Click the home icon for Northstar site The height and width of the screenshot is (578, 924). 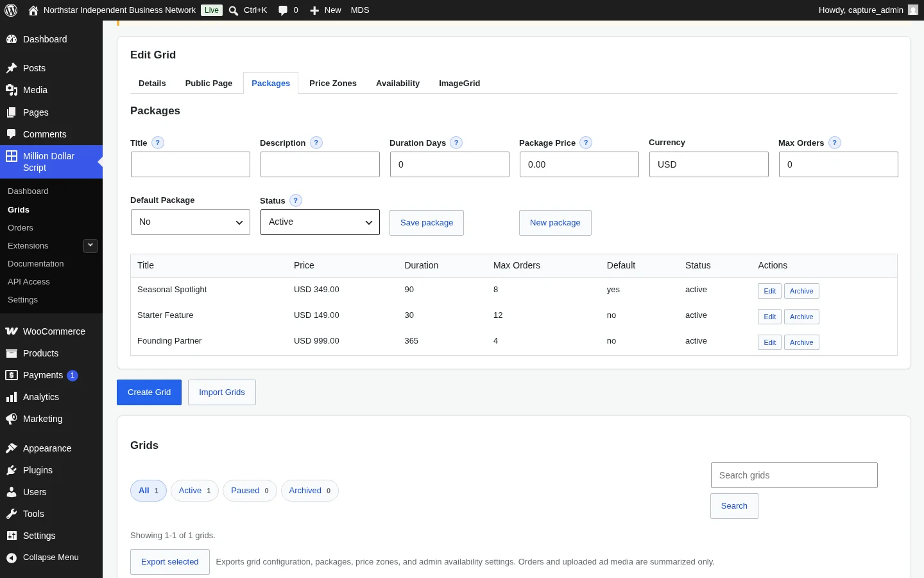(x=33, y=10)
